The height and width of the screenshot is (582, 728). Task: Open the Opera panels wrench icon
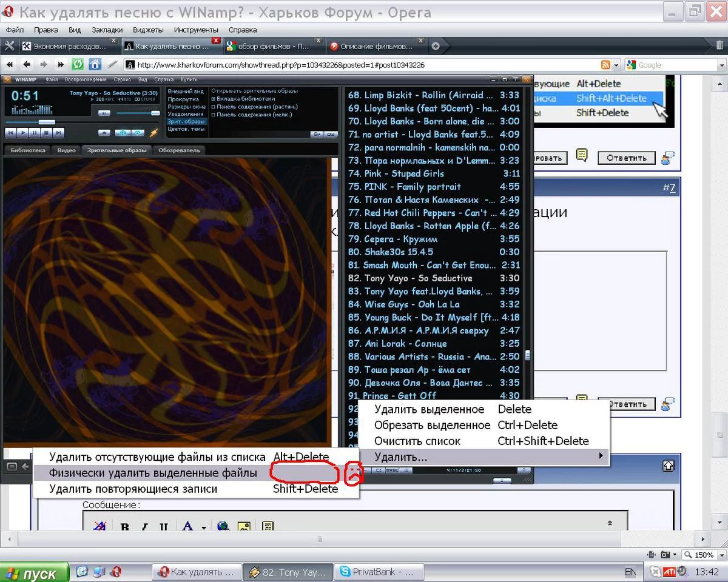[x=9, y=46]
